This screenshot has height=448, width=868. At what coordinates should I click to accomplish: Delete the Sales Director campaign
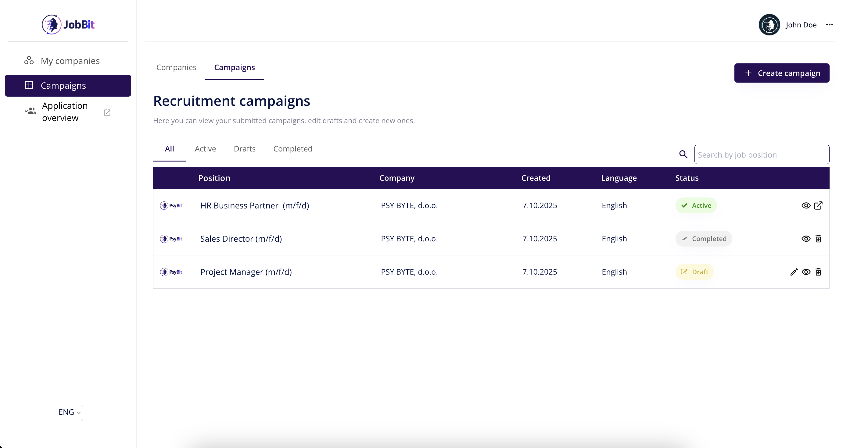818,239
